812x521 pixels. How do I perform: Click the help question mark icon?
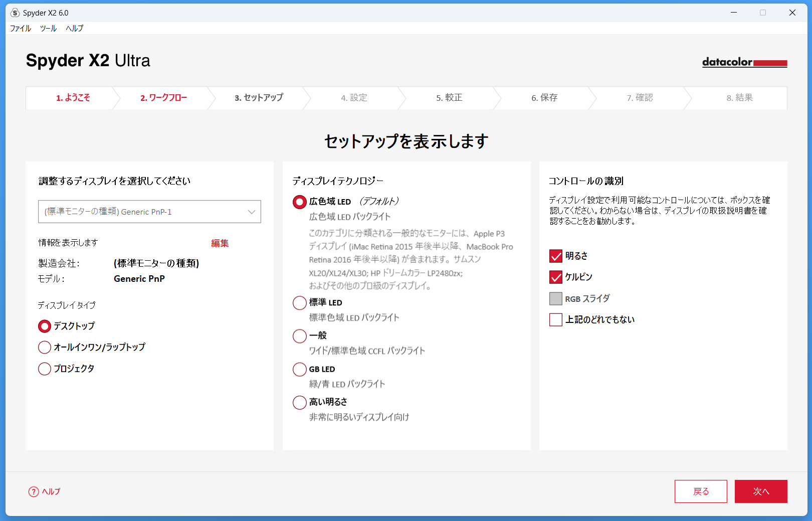pyautogui.click(x=34, y=492)
